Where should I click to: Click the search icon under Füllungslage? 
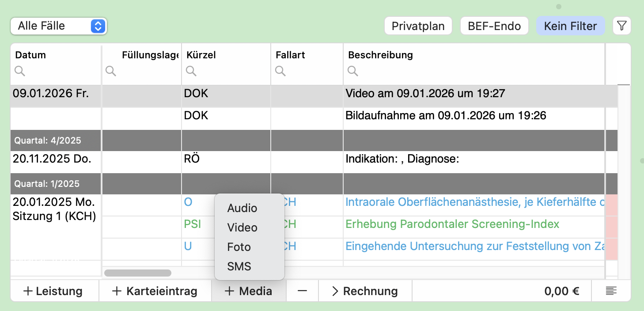(111, 71)
